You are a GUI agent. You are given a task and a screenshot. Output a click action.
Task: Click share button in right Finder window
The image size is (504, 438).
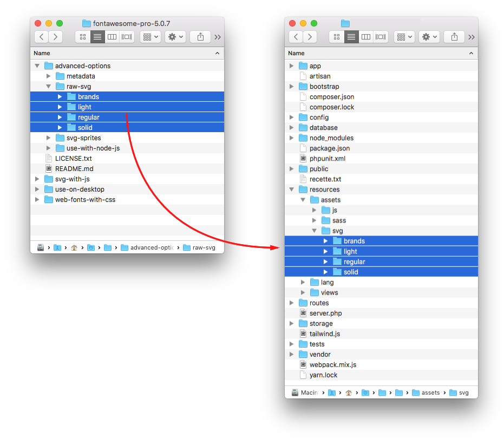[x=454, y=37]
